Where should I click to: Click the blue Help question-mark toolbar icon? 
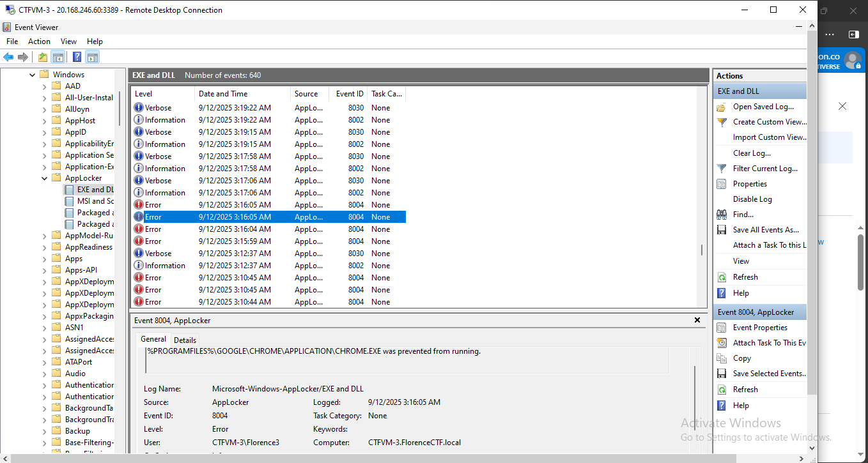pos(77,57)
